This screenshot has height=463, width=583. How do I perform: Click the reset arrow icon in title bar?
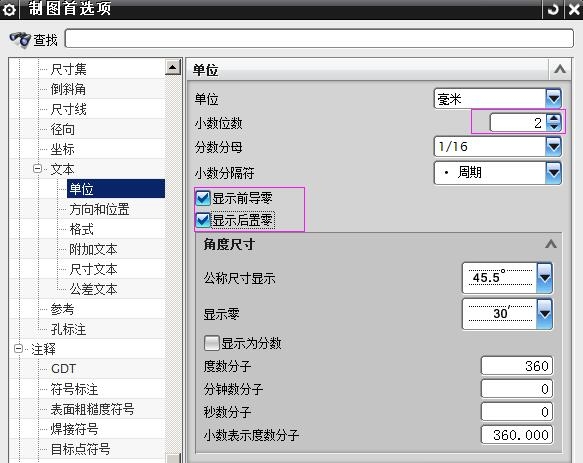click(553, 9)
